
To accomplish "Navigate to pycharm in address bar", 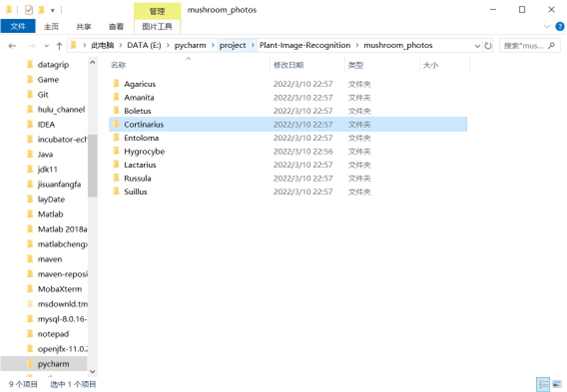I will pos(190,45).
